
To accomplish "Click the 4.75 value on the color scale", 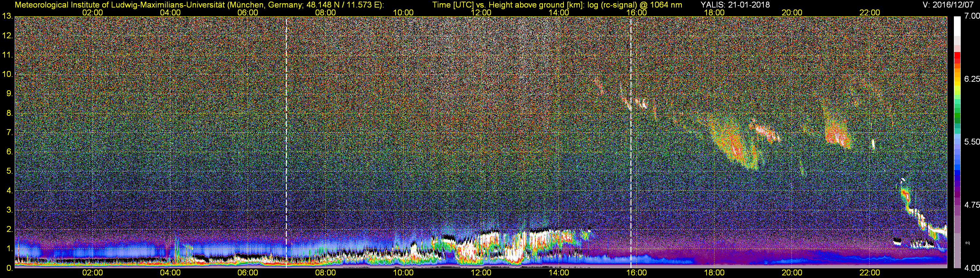I will click(x=972, y=205).
